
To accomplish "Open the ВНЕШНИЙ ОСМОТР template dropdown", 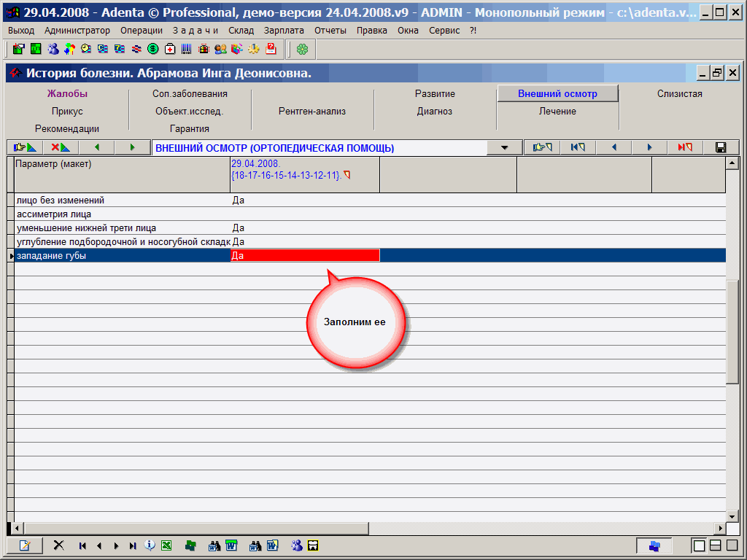I will pyautogui.click(x=505, y=148).
